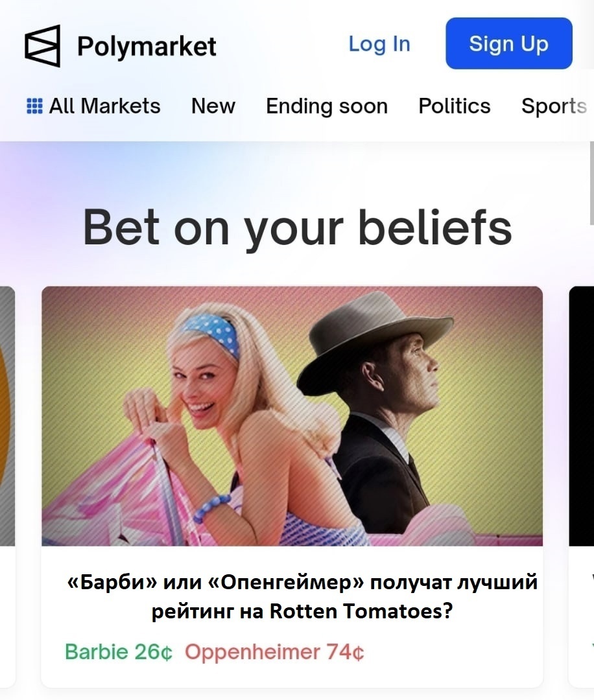Click the Polymarket logo icon
Viewport: 594px width, 700px height.
[x=42, y=46]
